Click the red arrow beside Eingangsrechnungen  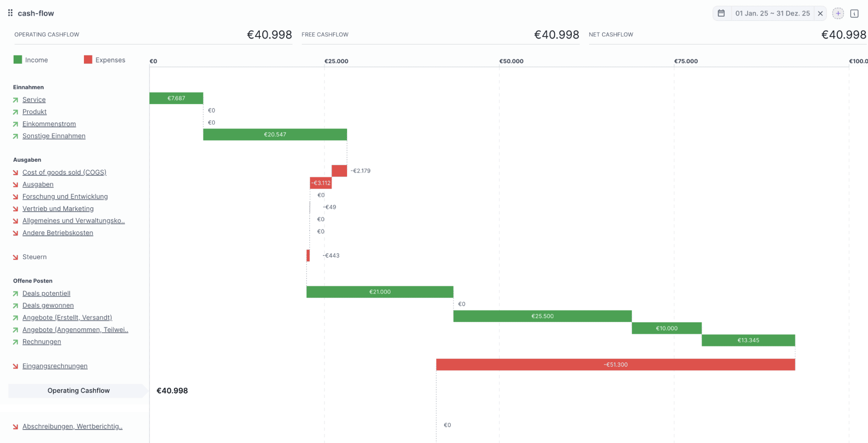point(16,366)
